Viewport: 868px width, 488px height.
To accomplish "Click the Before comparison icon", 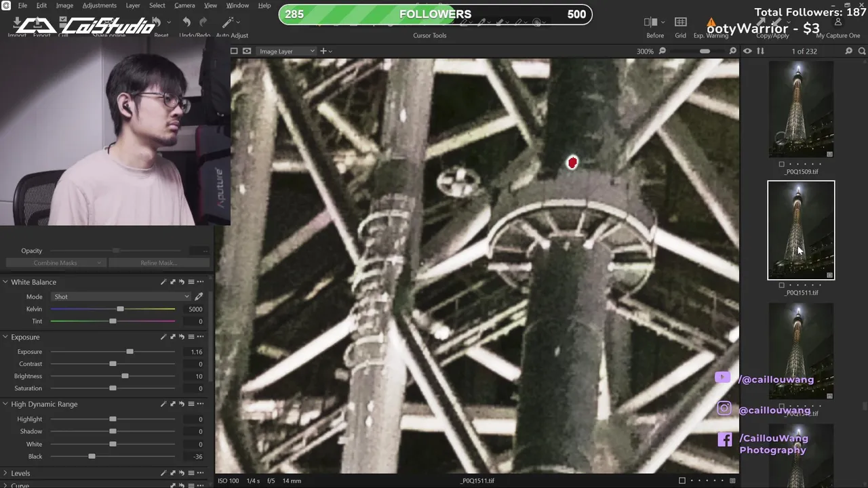I will [x=650, y=22].
